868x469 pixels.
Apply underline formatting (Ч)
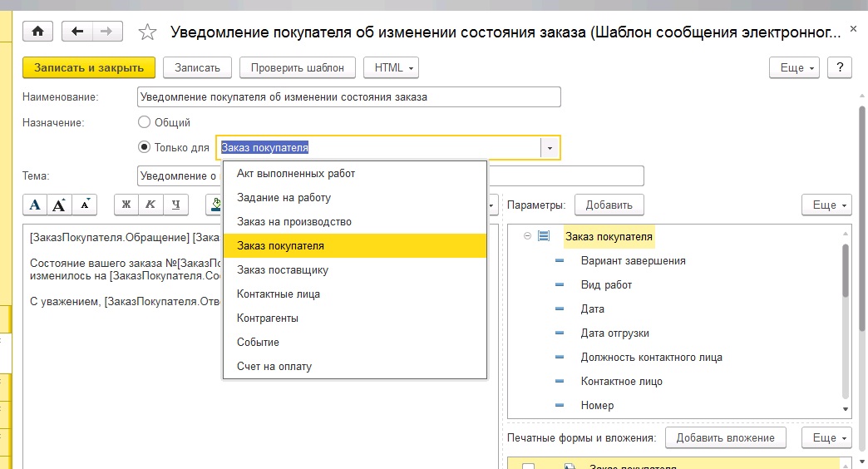point(175,205)
